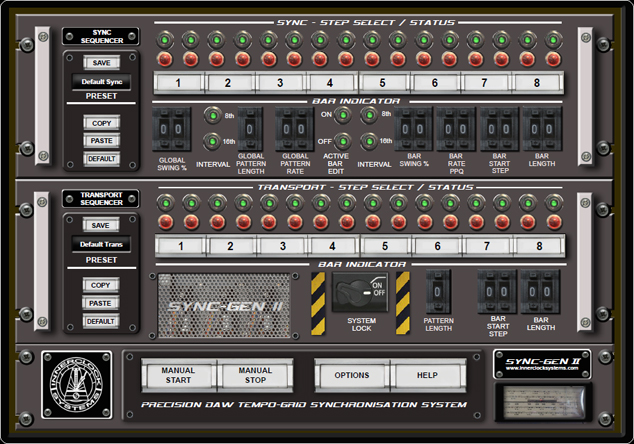Viewport: 634px width, 444px height.
Task: Click the first green status LED in Sync section
Action: click(166, 39)
